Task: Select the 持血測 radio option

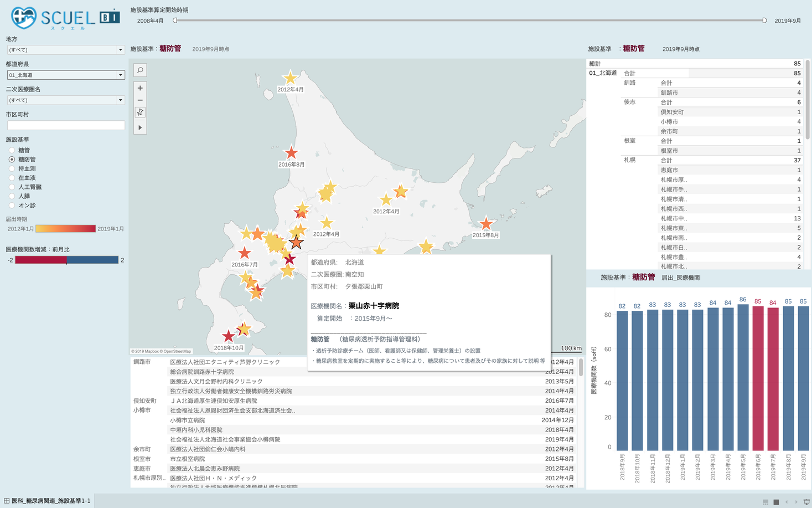Action: (12, 168)
